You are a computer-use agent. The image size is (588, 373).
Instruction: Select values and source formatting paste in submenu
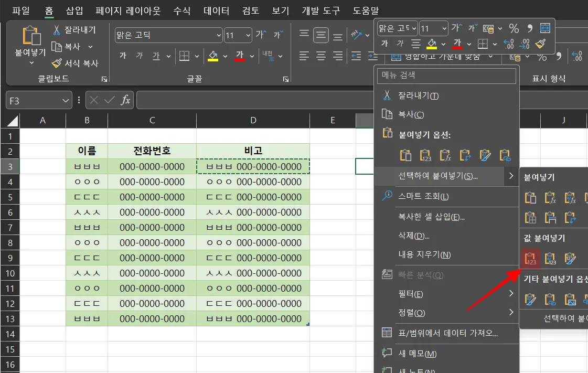[570, 258]
